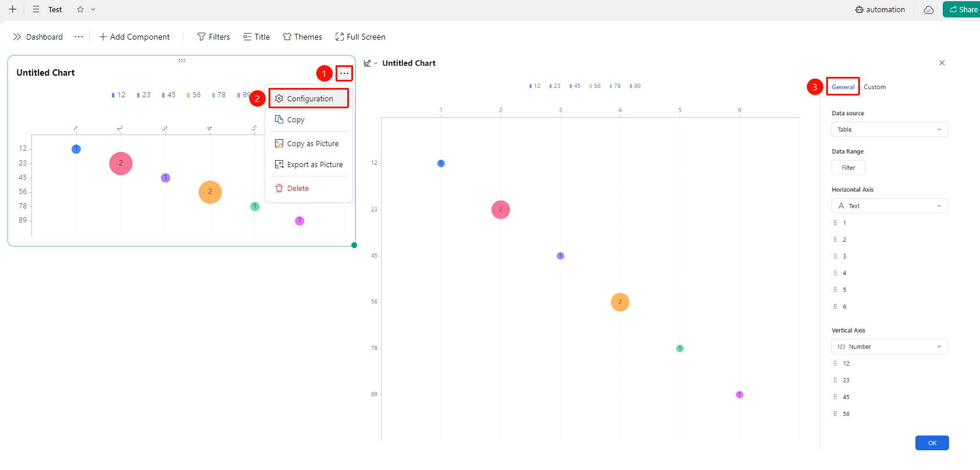Expand the chevron next to the star
The width and height of the screenshot is (980, 470).
[93, 9]
